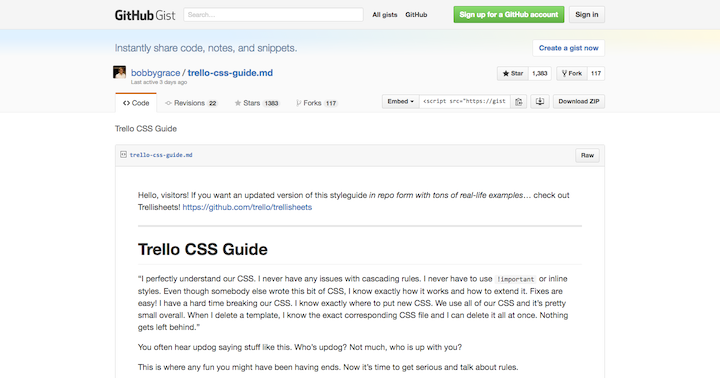Click 'Last active 3 days ago' text

coord(159,82)
